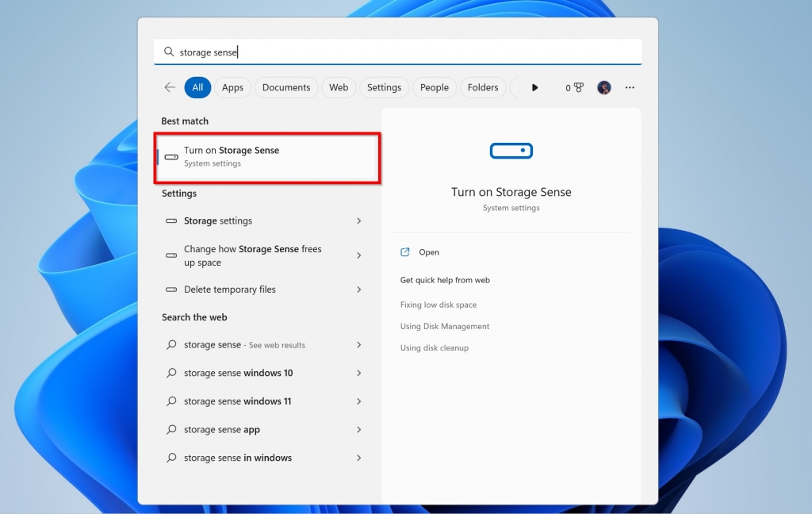Click inside the search input field
The image size is (812, 514).
coord(317,51)
